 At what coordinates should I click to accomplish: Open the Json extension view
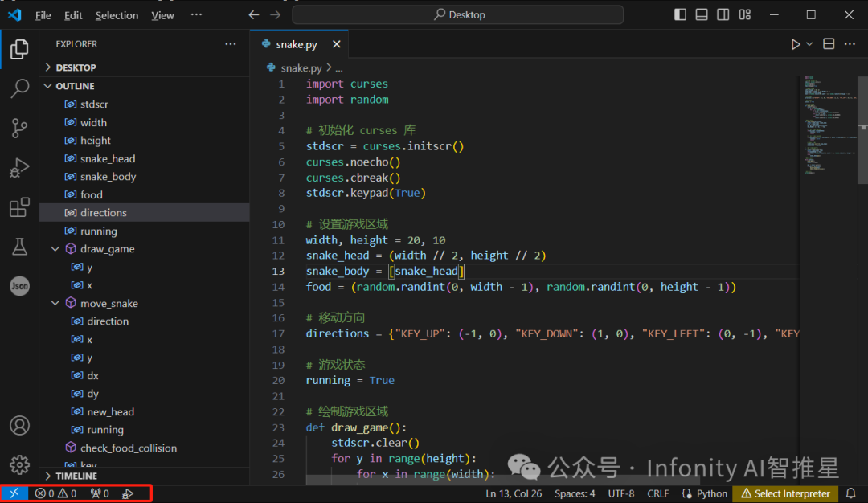point(19,286)
